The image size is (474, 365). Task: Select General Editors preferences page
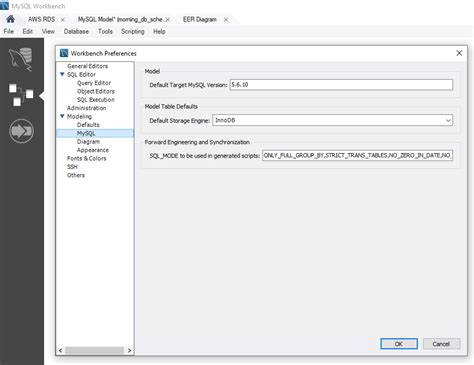pos(87,66)
